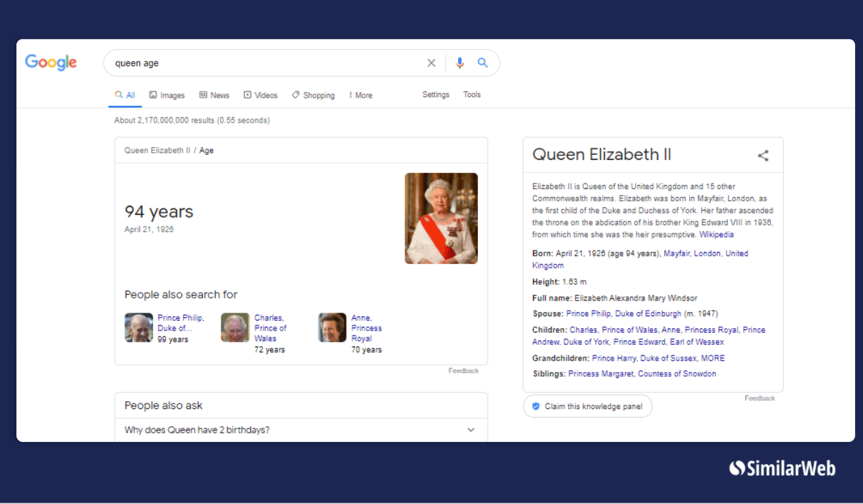Viewport: 863px width, 504px height.
Task: Switch to the Images tab
Action: 166,95
